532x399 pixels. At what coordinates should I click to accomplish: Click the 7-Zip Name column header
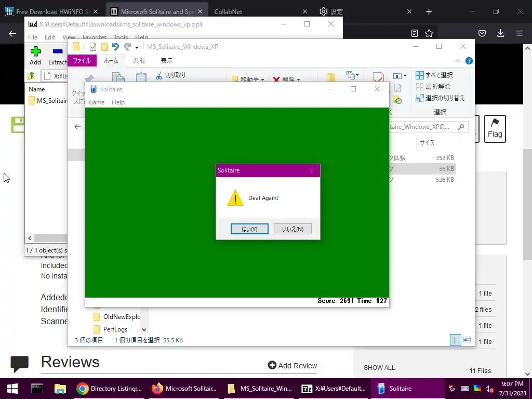tap(37, 89)
